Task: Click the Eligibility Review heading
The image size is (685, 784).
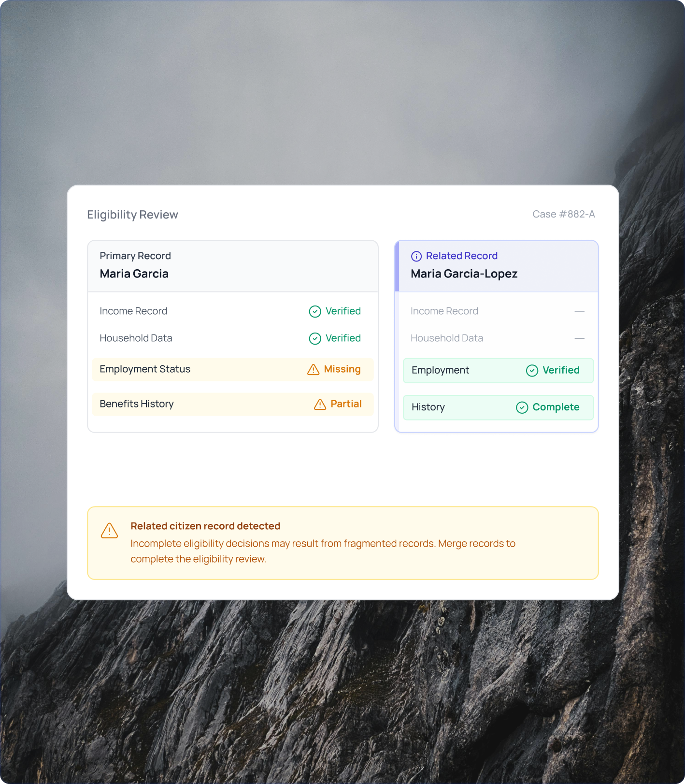Action: 132,215
